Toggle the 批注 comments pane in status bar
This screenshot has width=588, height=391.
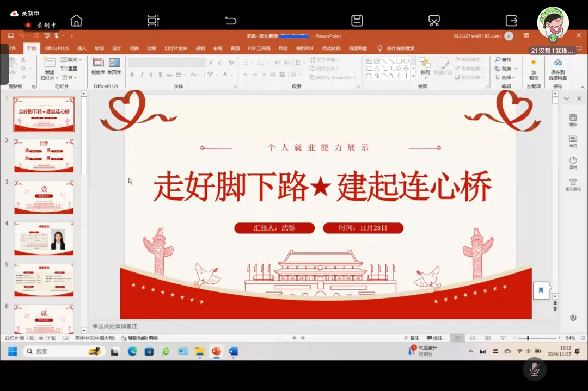click(434, 338)
